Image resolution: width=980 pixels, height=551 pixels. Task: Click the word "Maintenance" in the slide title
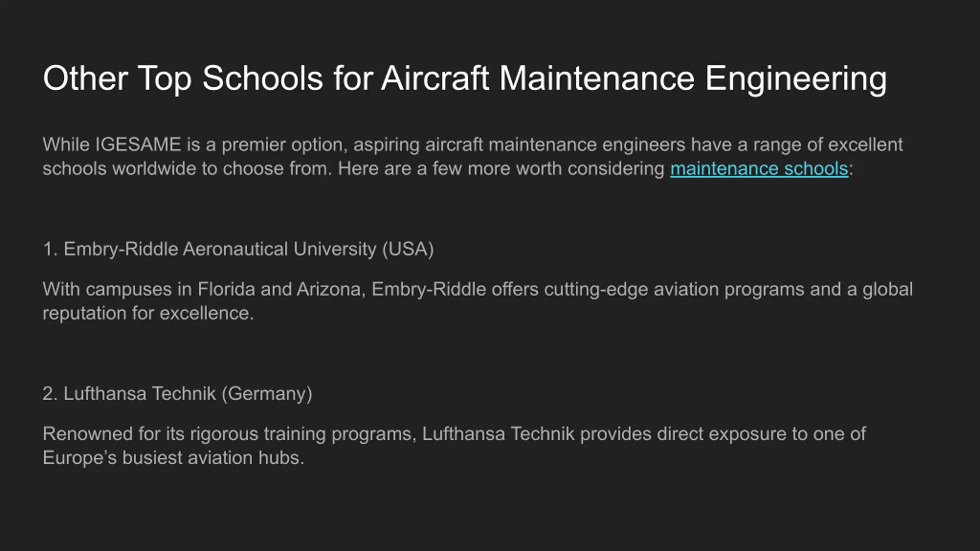(597, 78)
